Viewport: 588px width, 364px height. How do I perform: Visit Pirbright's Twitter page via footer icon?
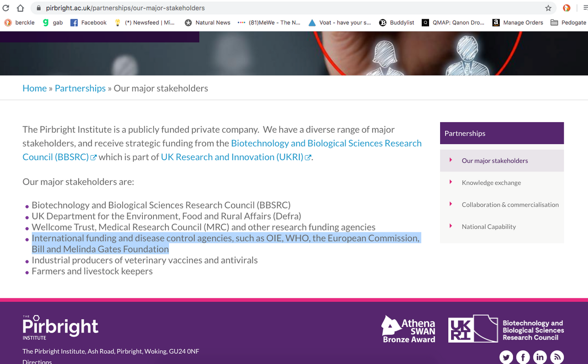(x=506, y=357)
